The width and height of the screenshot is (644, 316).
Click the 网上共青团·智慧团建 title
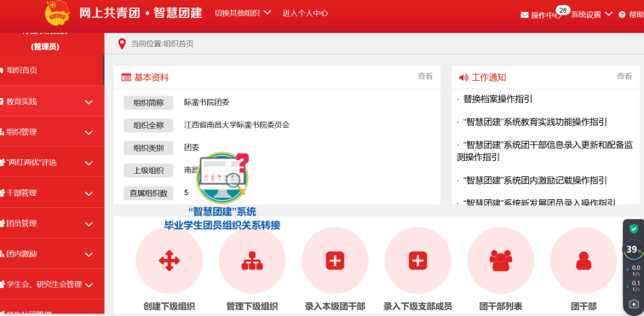pos(141,13)
